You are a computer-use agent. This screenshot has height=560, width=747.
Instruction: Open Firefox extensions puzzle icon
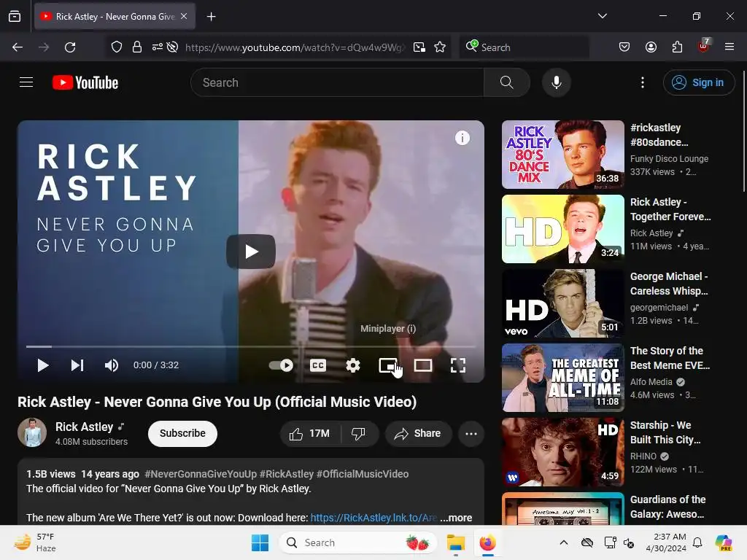point(677,47)
